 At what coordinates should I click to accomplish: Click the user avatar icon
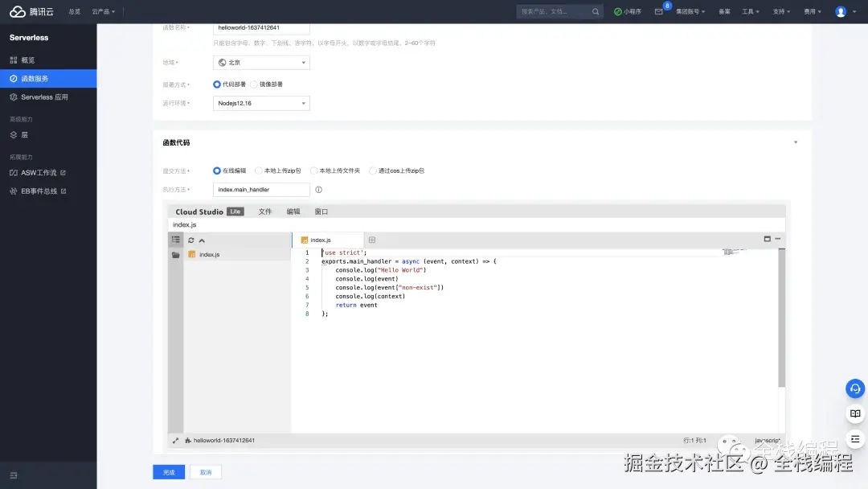(841, 11)
